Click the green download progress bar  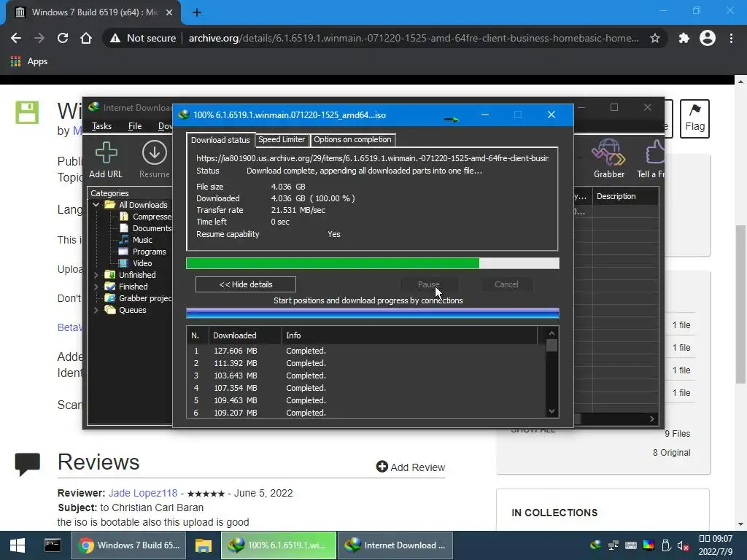click(x=373, y=263)
